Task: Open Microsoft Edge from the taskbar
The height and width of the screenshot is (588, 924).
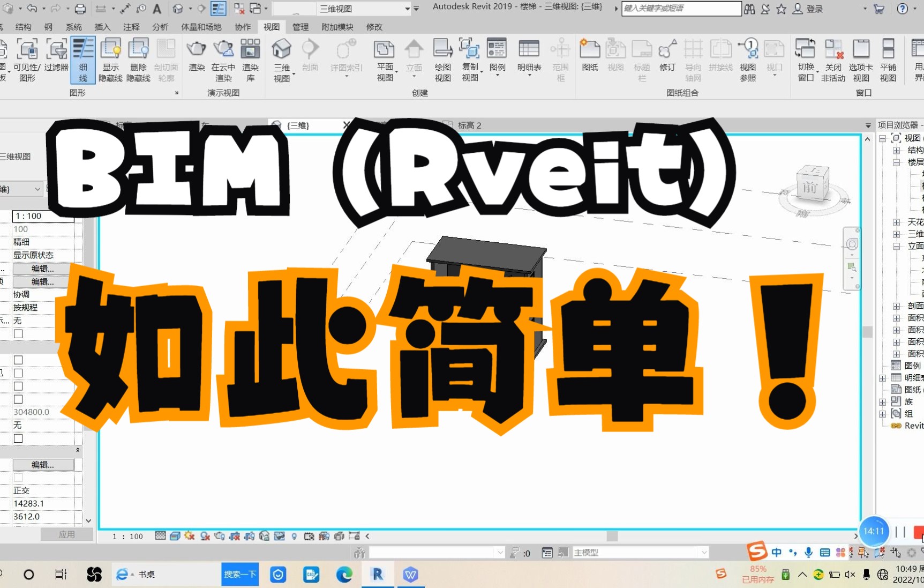Action: pyautogui.click(x=344, y=574)
